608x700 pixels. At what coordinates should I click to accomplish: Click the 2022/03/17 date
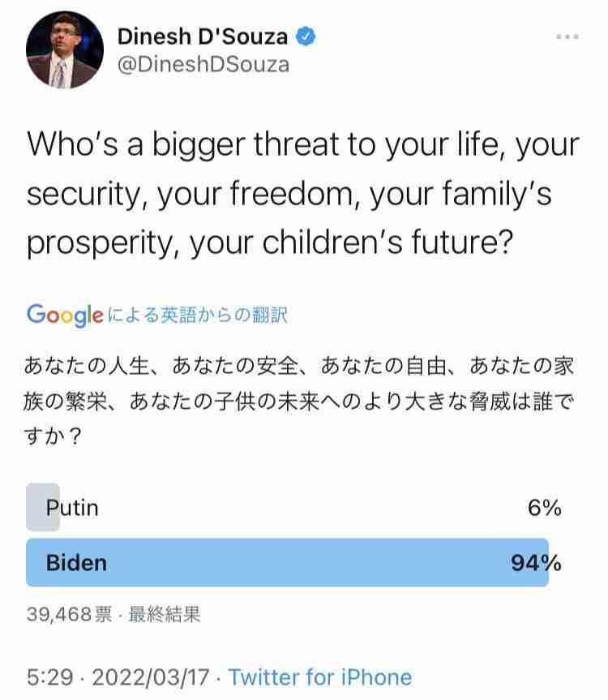151,677
